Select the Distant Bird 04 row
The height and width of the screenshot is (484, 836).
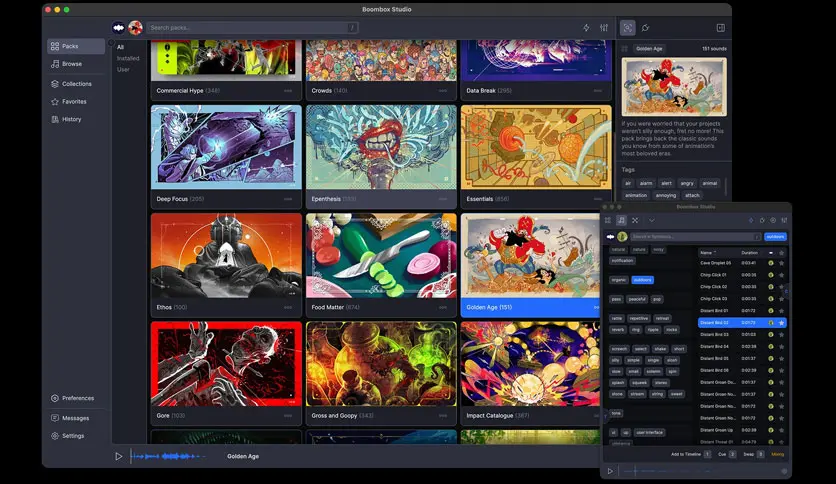click(742, 346)
